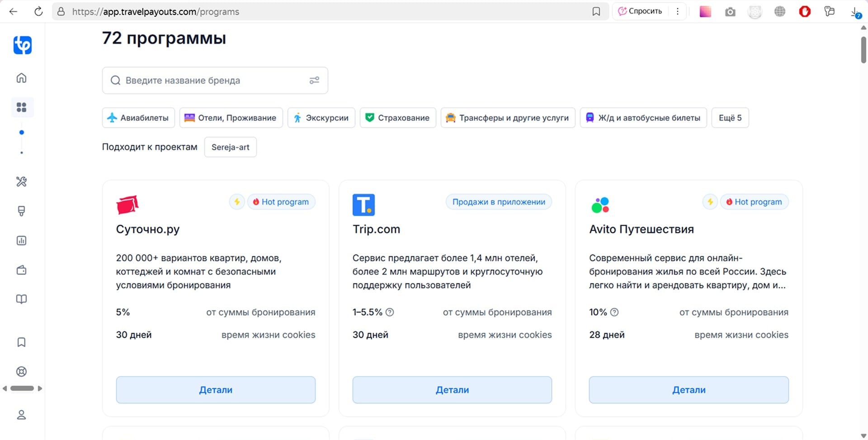Reload the browser page

click(38, 11)
